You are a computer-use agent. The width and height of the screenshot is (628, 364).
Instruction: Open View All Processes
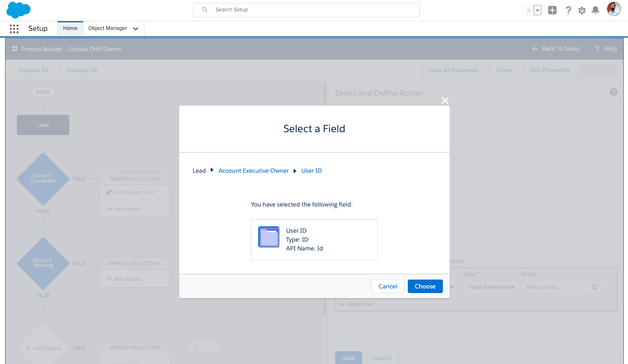453,70
